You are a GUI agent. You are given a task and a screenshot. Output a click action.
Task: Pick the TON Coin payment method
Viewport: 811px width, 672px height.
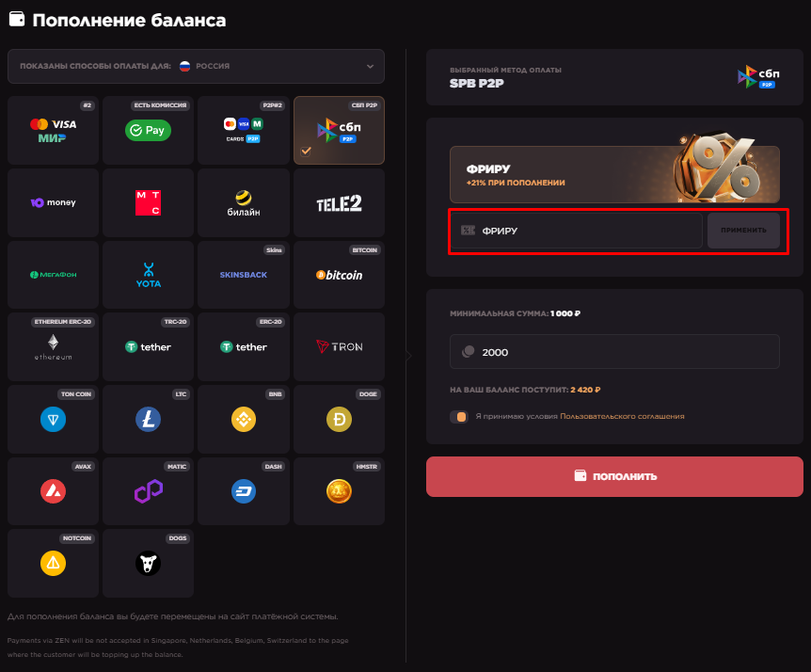[53, 419]
